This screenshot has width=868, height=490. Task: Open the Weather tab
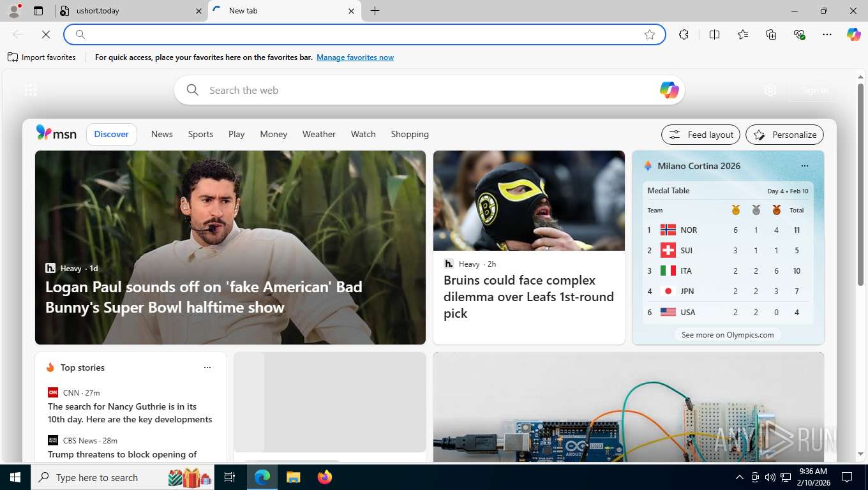click(x=319, y=134)
